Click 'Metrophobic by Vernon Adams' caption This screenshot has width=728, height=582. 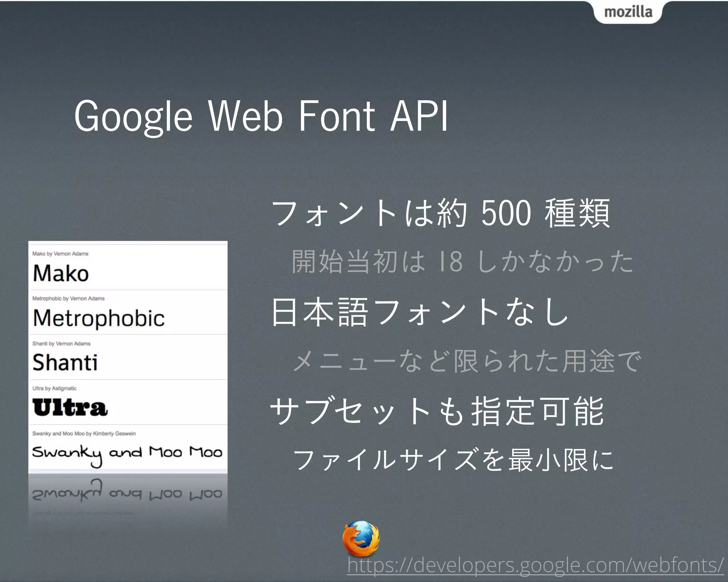click(x=68, y=298)
